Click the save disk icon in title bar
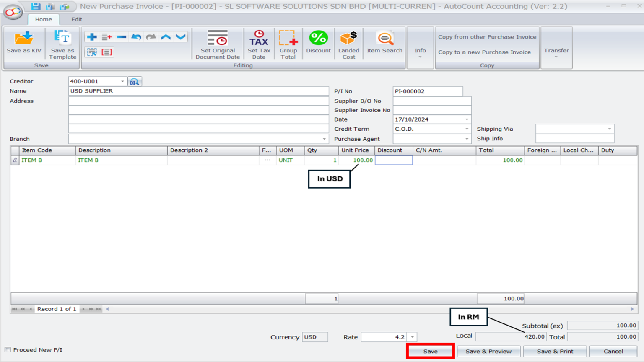This screenshot has width=644, height=362. pyautogui.click(x=35, y=6)
